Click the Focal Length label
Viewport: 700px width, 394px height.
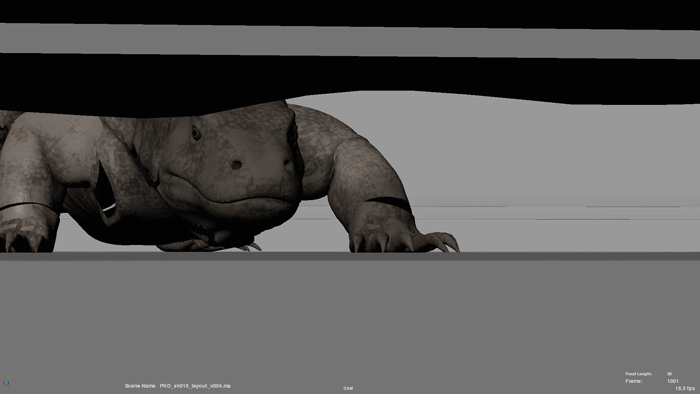click(639, 374)
